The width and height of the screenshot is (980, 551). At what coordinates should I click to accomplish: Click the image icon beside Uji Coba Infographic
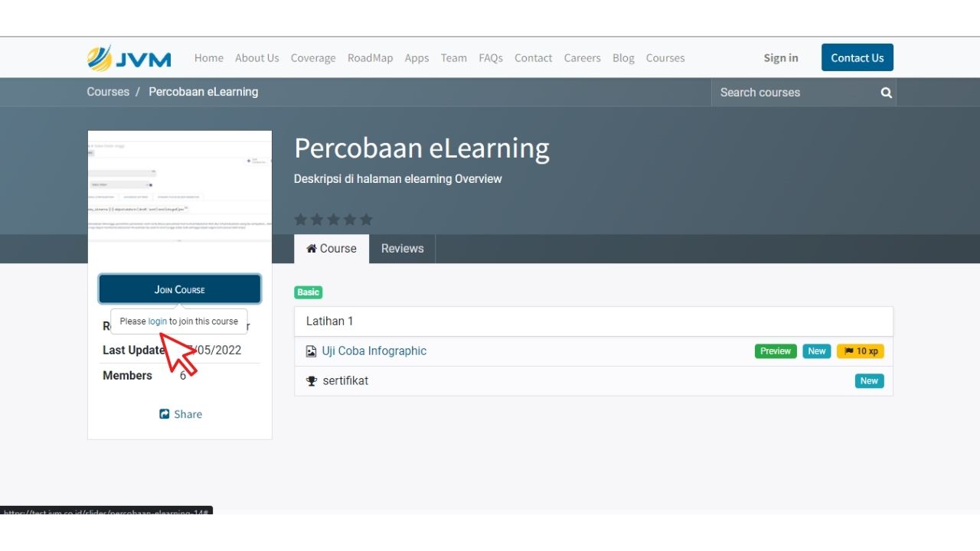pyautogui.click(x=311, y=351)
